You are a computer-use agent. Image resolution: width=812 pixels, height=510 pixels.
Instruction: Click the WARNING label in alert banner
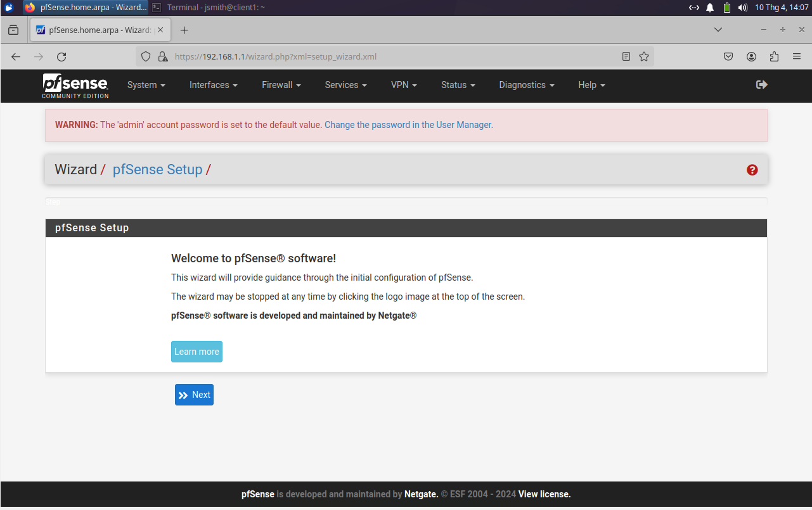[77, 125]
